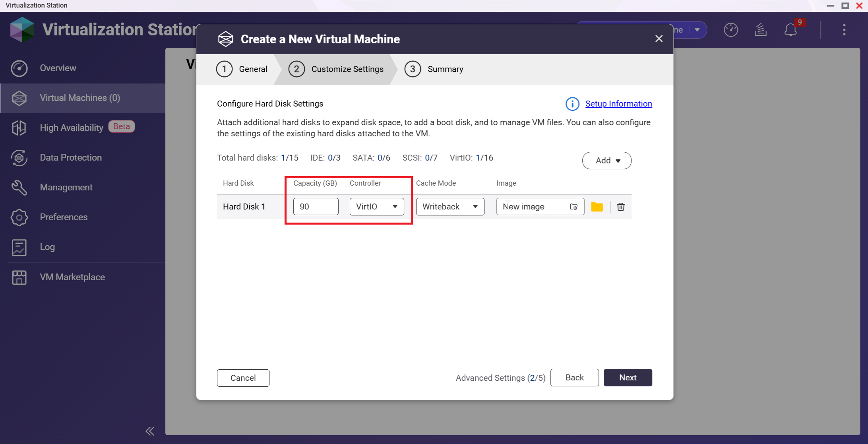Click Advanced Settings (2/5) text
The height and width of the screenshot is (444, 868).
(501, 378)
